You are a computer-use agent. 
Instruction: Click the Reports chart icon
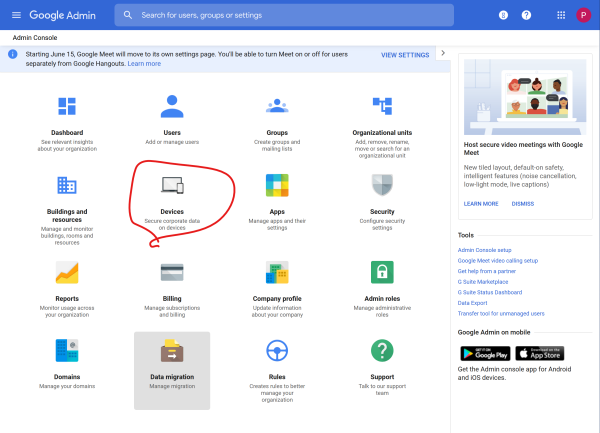67,272
